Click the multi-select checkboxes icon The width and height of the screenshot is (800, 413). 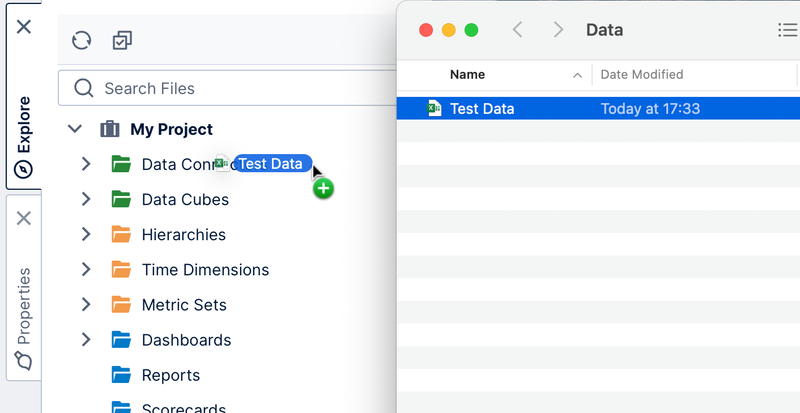pyautogui.click(x=122, y=40)
